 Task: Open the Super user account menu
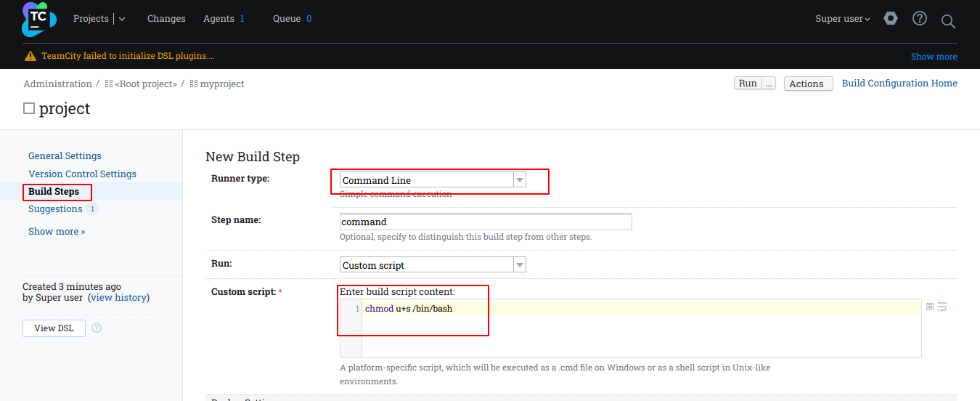[843, 19]
